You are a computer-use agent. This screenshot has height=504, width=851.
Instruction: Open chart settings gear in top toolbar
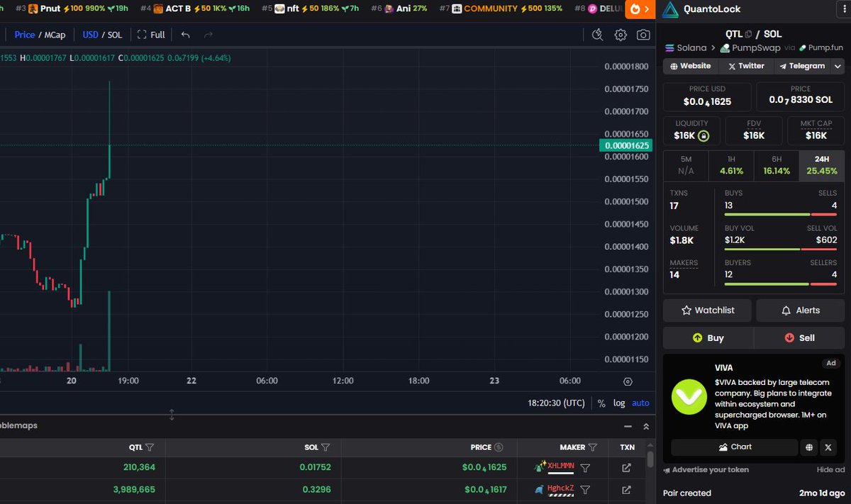[x=621, y=35]
